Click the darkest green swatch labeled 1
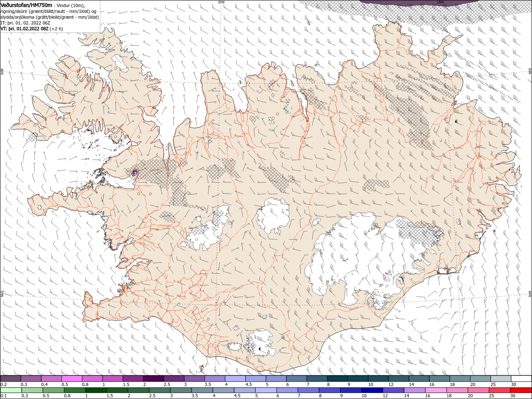Image resolution: width=532 pixels, height=399 pixels. (x=95, y=390)
